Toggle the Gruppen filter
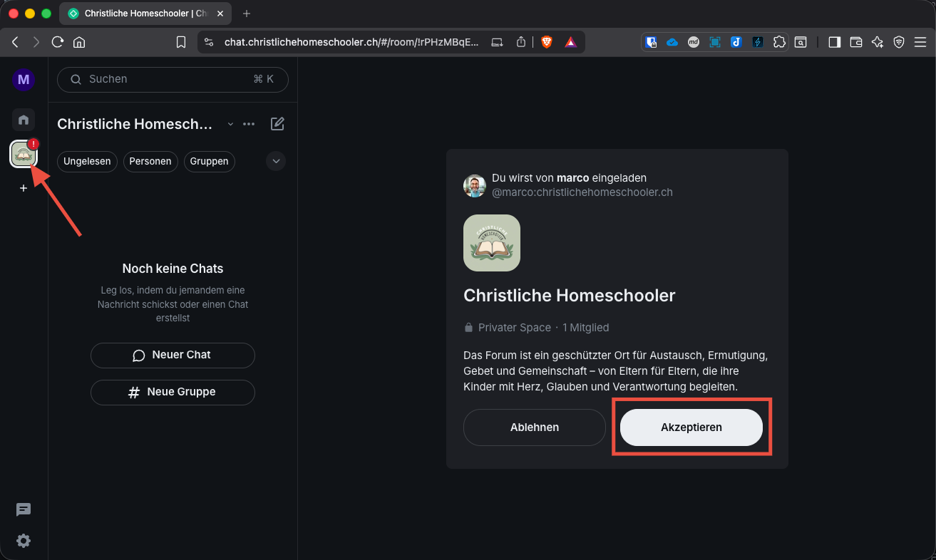This screenshot has width=936, height=560. click(x=209, y=162)
